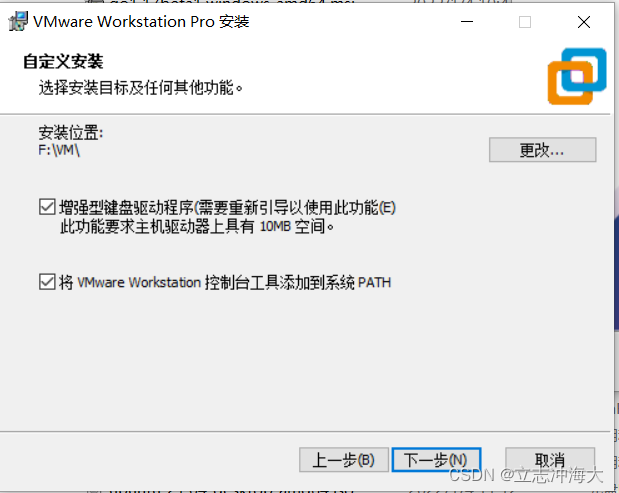This screenshot has width=619, height=493.
Task: Click the orange and blue VMware Workstation logo
Action: (x=577, y=76)
